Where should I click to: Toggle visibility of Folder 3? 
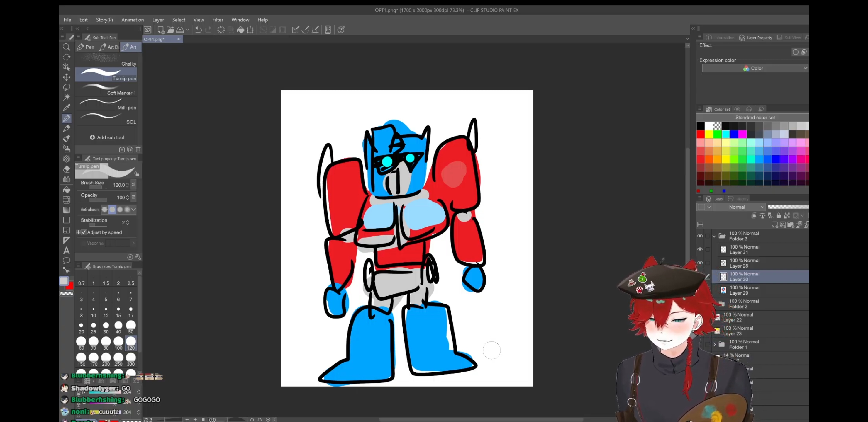(700, 236)
